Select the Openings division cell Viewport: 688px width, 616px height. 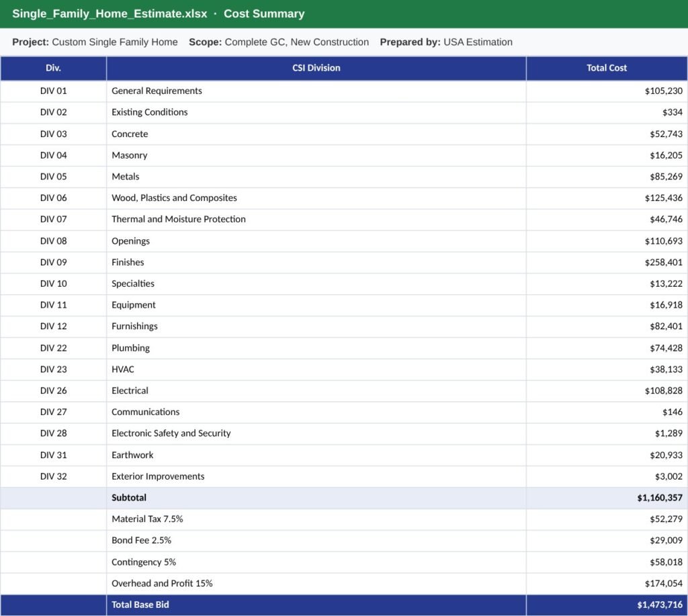click(x=316, y=241)
